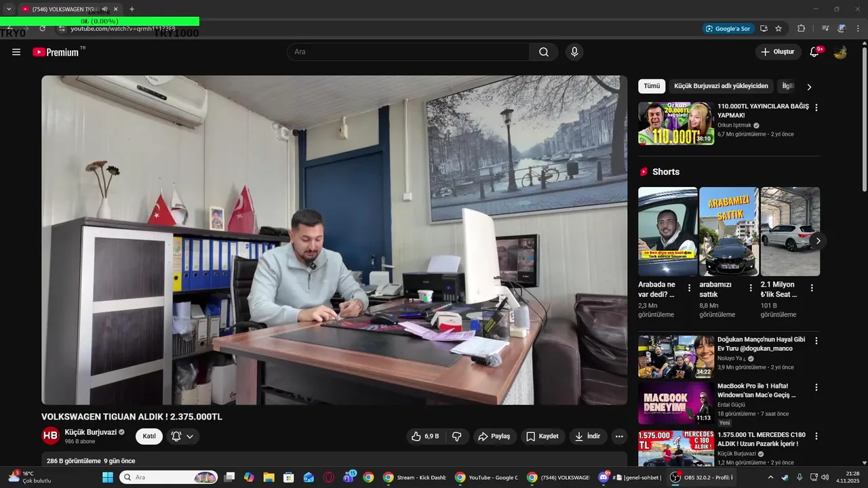Show hidden system tray icons
The height and width of the screenshot is (488, 868).
pos(770,477)
